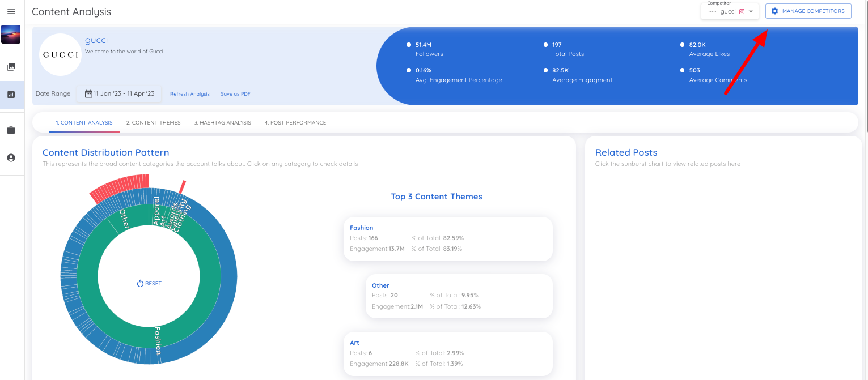Image resolution: width=868 pixels, height=380 pixels.
Task: Switch to the Content Analysis tab
Action: coord(84,122)
